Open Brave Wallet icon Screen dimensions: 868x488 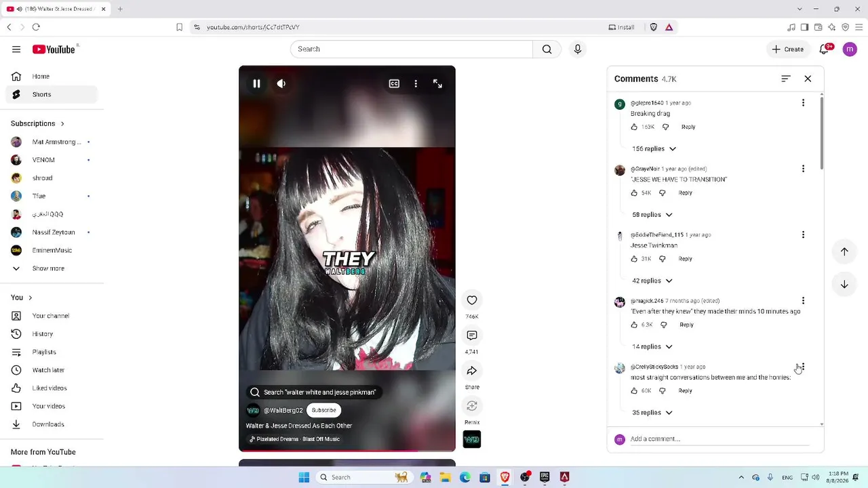coord(818,27)
